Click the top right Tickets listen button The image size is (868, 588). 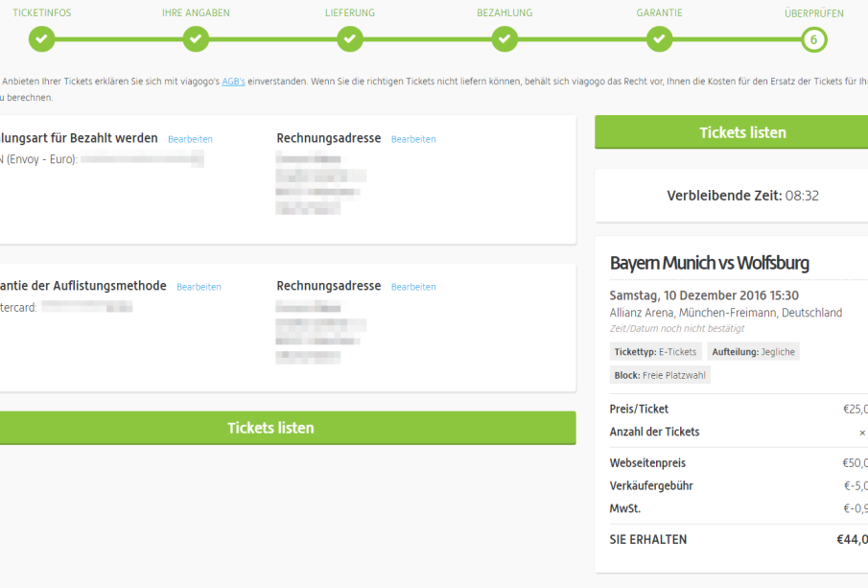[731, 132]
